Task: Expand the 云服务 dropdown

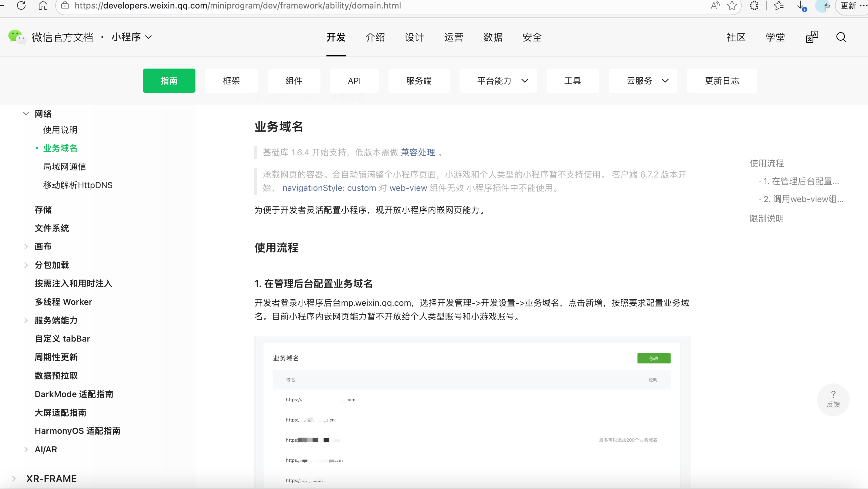Action: pos(643,81)
